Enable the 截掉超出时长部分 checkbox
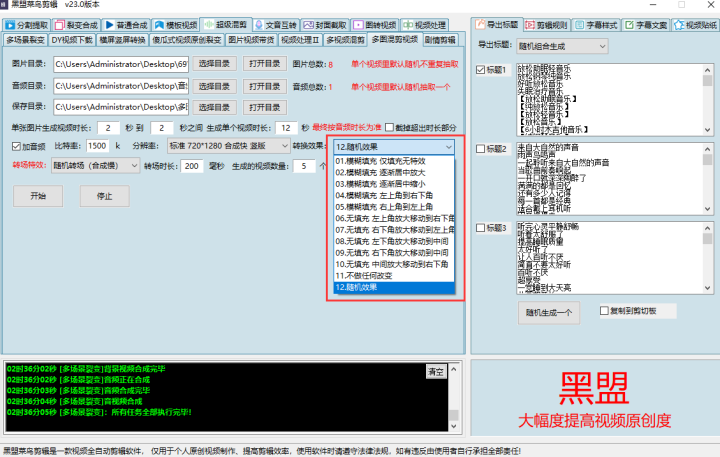The height and width of the screenshot is (457, 720). [x=389, y=127]
